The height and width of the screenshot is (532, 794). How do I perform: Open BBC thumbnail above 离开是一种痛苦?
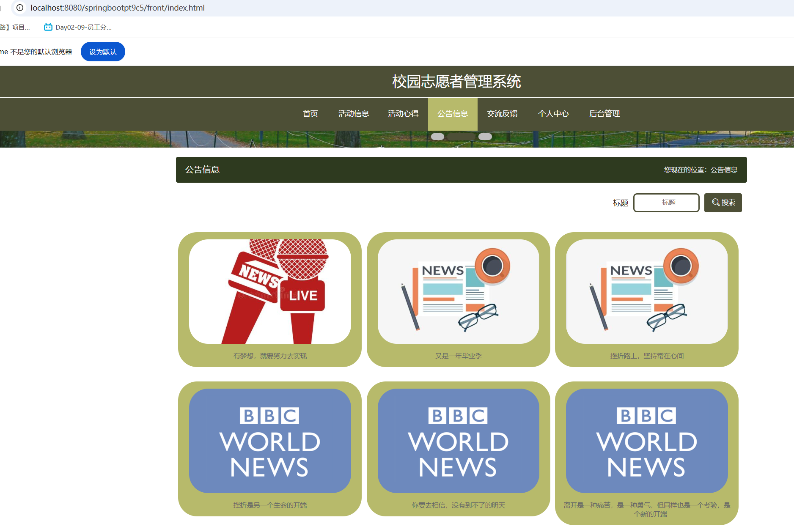click(x=647, y=441)
